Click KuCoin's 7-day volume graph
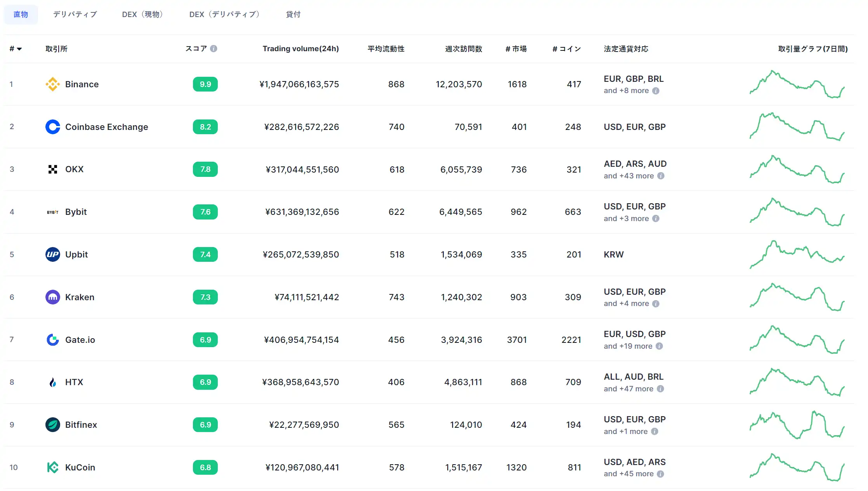Image resolution: width=868 pixels, height=491 pixels. point(797,467)
